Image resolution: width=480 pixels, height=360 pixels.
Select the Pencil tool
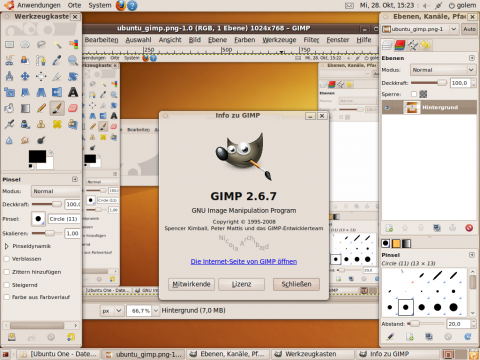click(41, 108)
